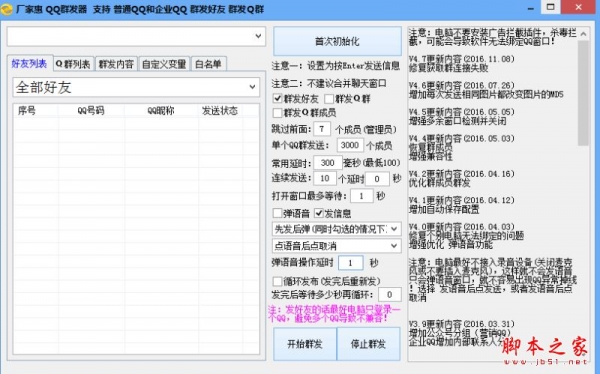
Task: Click the 停止群发 button
Action: point(368,344)
